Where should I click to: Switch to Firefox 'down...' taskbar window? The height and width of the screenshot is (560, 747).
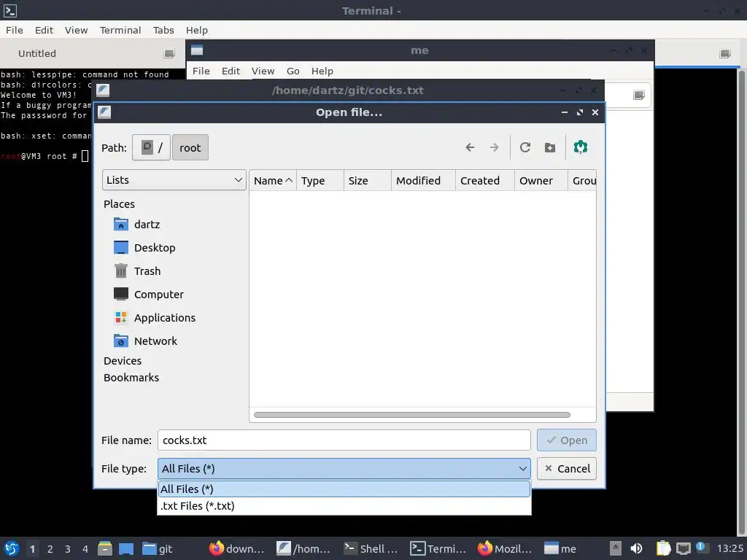pyautogui.click(x=237, y=548)
